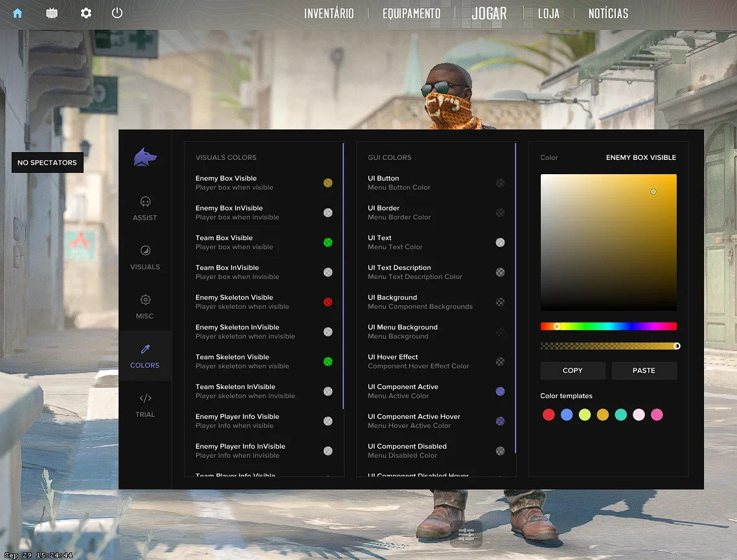Click the NO SPECTATORS box
The height and width of the screenshot is (560, 737).
tap(47, 162)
